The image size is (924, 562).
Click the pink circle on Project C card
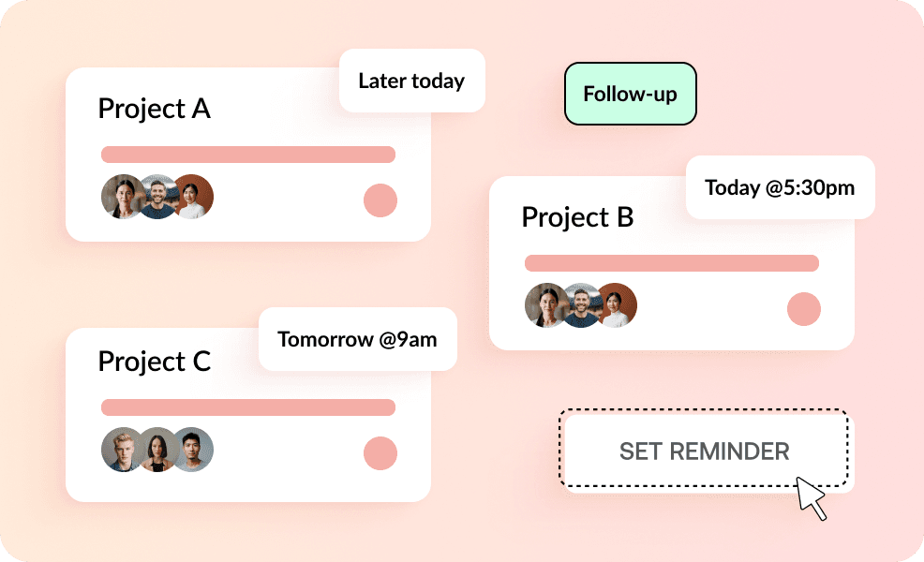tap(380, 453)
